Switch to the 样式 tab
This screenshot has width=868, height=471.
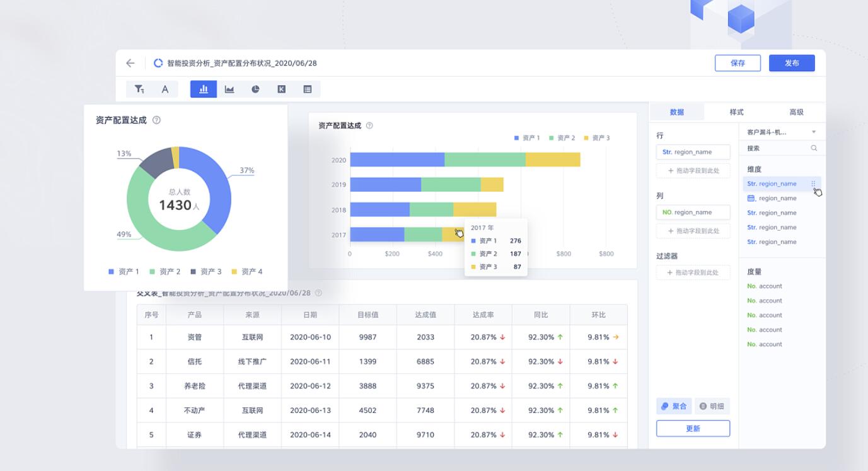[736, 112]
